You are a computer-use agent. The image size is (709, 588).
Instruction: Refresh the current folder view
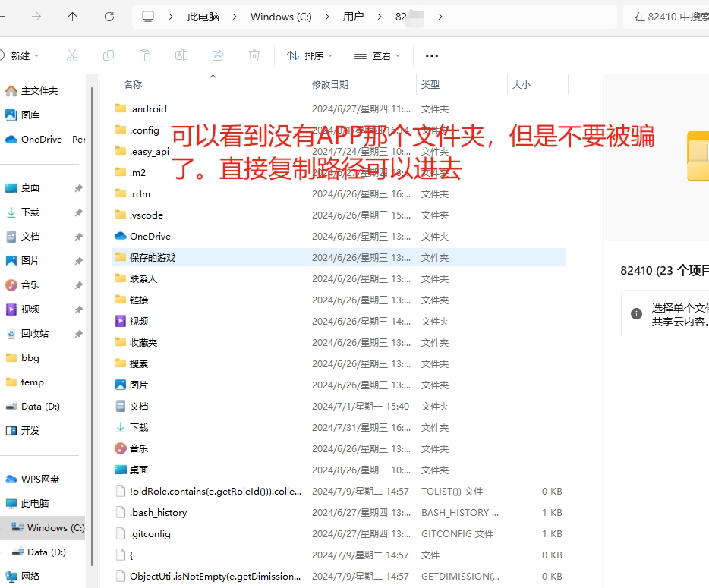point(109,16)
